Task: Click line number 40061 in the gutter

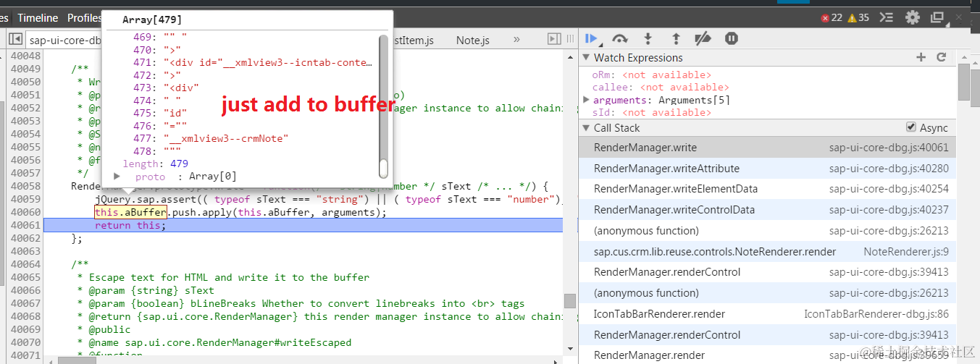Action: pos(25,225)
